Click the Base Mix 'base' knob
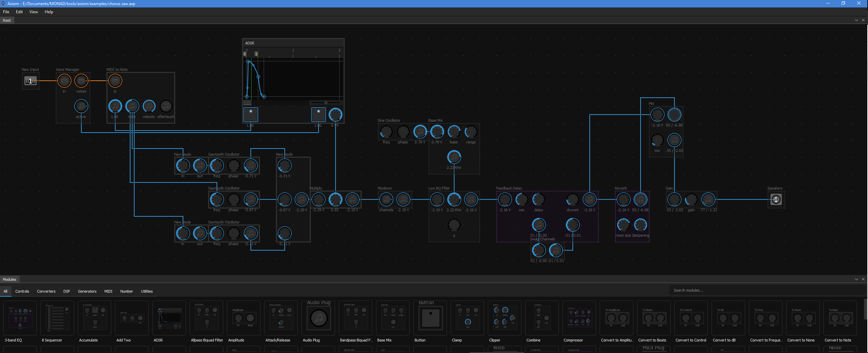868x353 pixels. pos(454,132)
